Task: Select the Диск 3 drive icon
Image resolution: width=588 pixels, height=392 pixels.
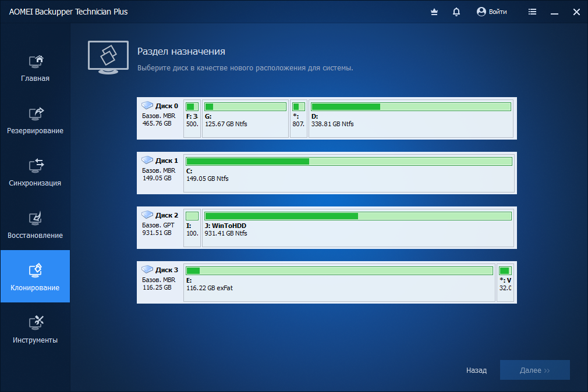Action: (x=147, y=269)
